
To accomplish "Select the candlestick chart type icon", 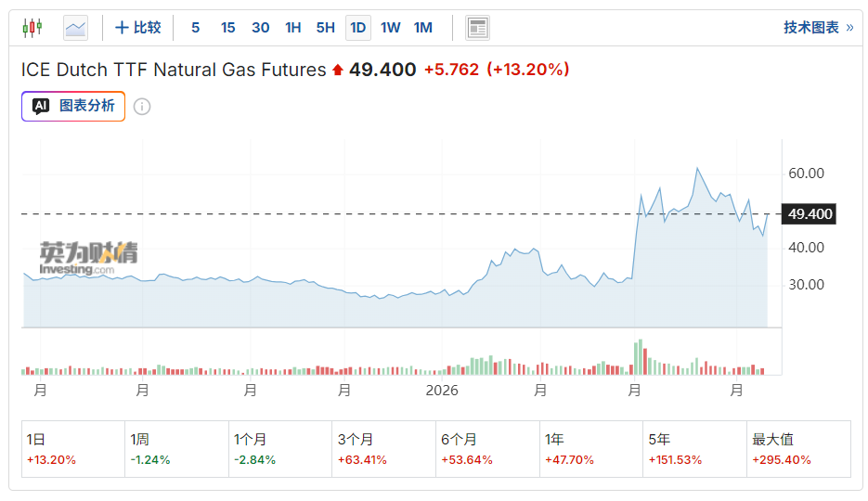I will point(32,28).
